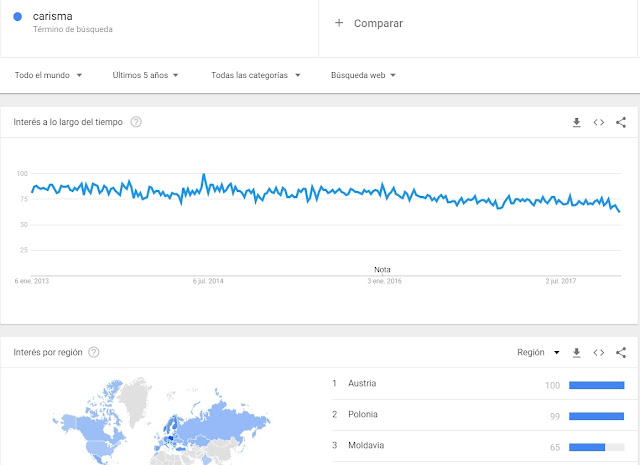
Task: Click the Nota marker on the timeline
Action: [382, 269]
